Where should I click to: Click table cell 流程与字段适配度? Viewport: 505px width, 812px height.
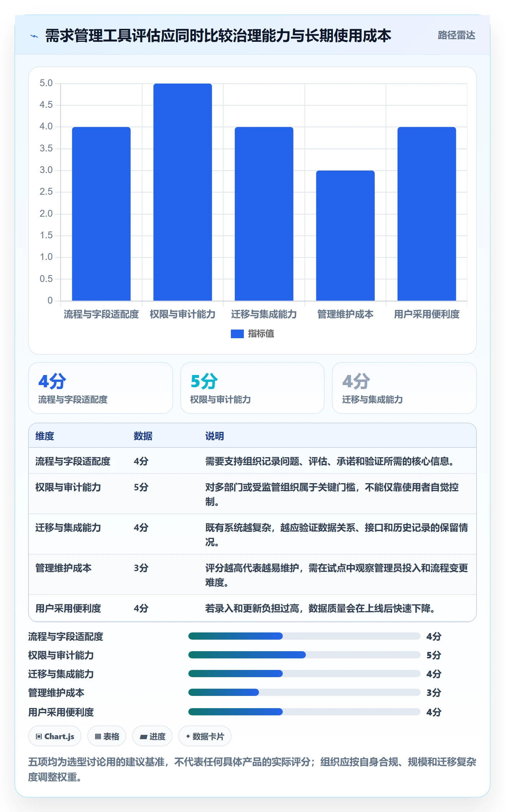click(73, 461)
